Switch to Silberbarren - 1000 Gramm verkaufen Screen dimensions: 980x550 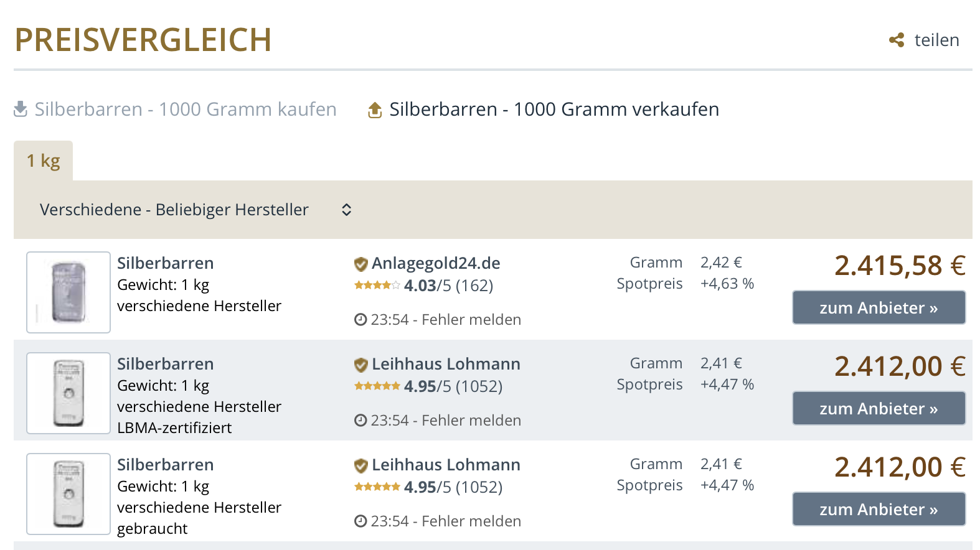pos(554,110)
